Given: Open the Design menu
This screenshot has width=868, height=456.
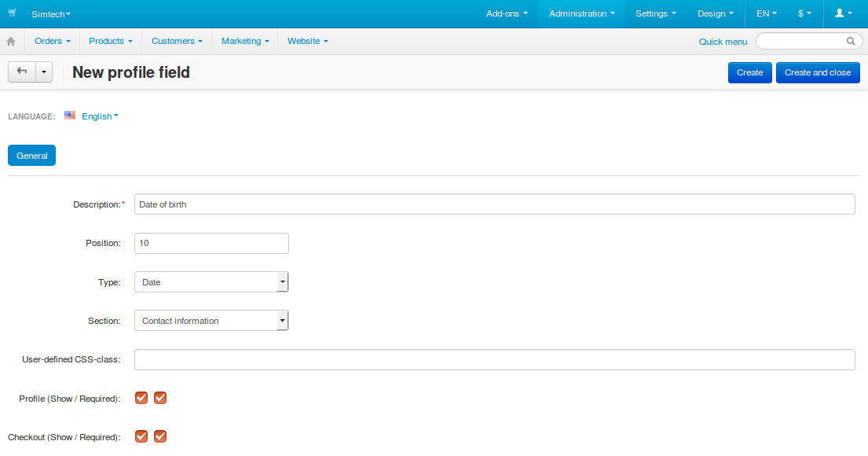Looking at the screenshot, I should (715, 13).
